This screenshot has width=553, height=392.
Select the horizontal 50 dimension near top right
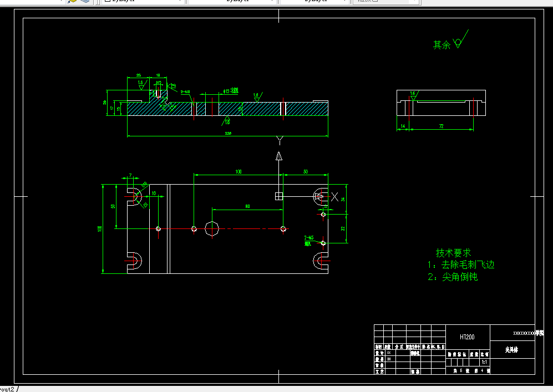[306, 172]
